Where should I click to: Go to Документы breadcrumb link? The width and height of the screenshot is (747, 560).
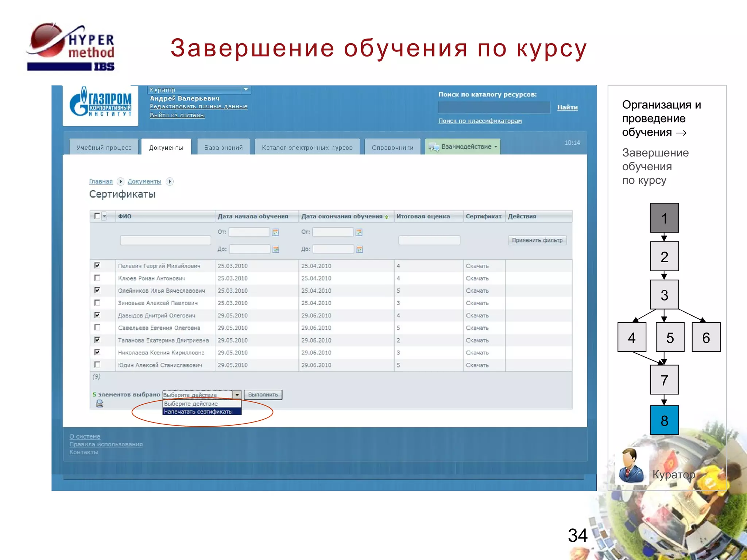[x=144, y=182]
